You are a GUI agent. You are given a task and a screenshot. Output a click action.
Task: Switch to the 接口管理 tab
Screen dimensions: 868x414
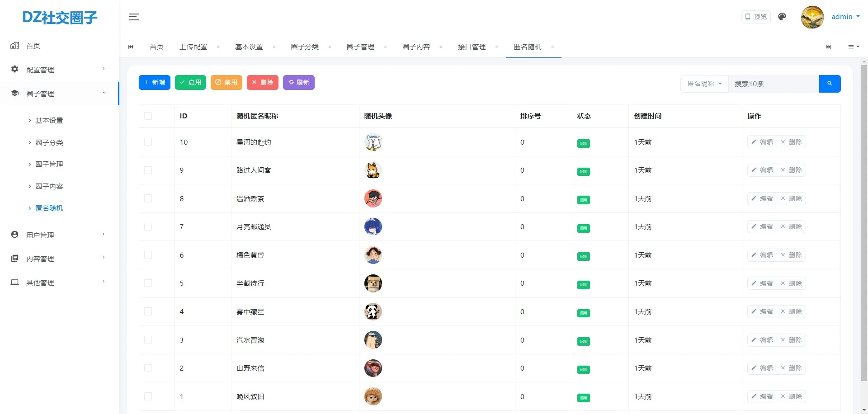point(471,47)
